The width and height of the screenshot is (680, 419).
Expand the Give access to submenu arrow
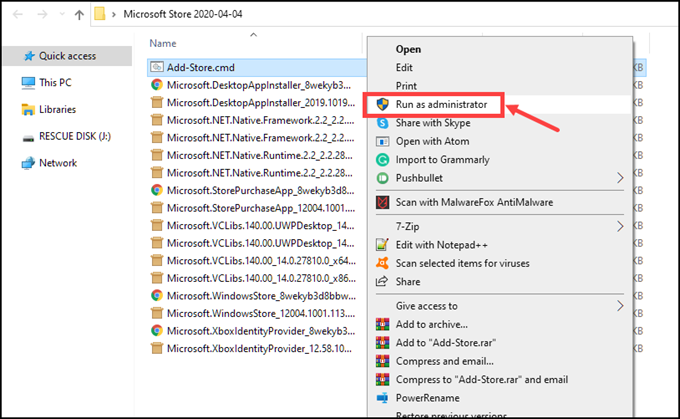tap(620, 306)
